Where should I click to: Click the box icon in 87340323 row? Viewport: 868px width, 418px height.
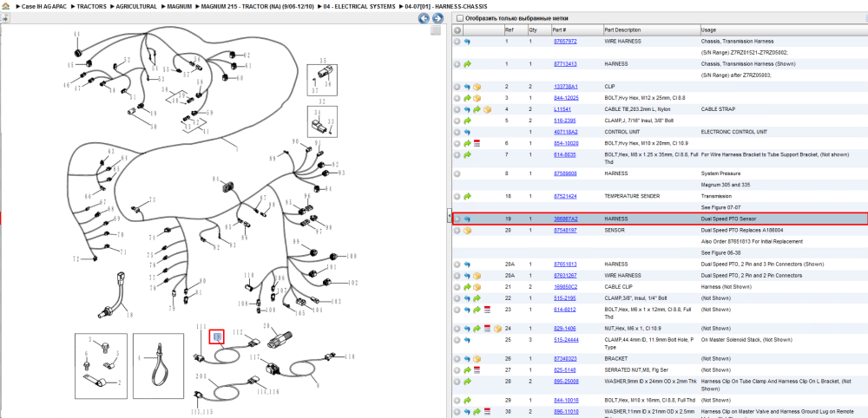477,358
